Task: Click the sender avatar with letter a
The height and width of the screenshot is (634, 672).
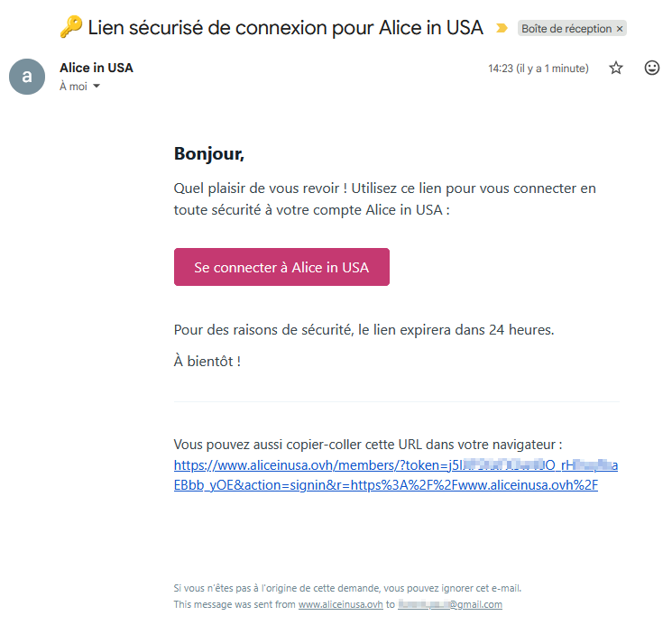Action: click(x=27, y=77)
